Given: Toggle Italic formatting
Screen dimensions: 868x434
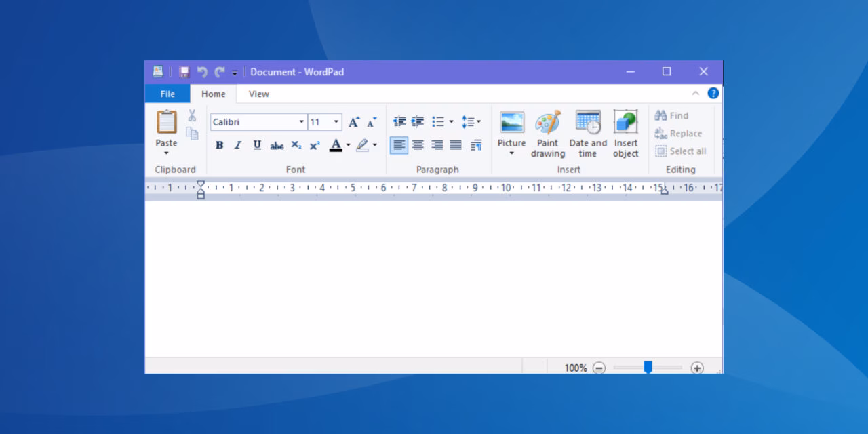Looking at the screenshot, I should (x=238, y=145).
